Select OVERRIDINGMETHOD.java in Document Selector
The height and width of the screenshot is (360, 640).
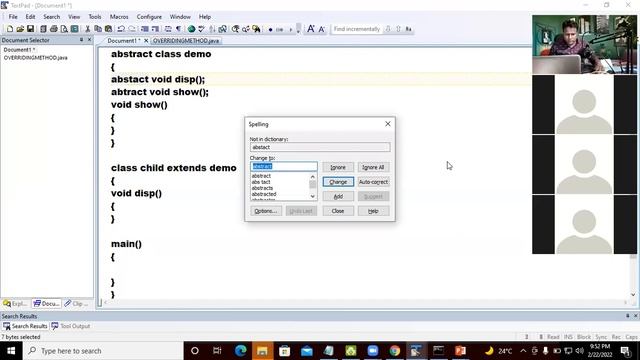tap(36, 58)
